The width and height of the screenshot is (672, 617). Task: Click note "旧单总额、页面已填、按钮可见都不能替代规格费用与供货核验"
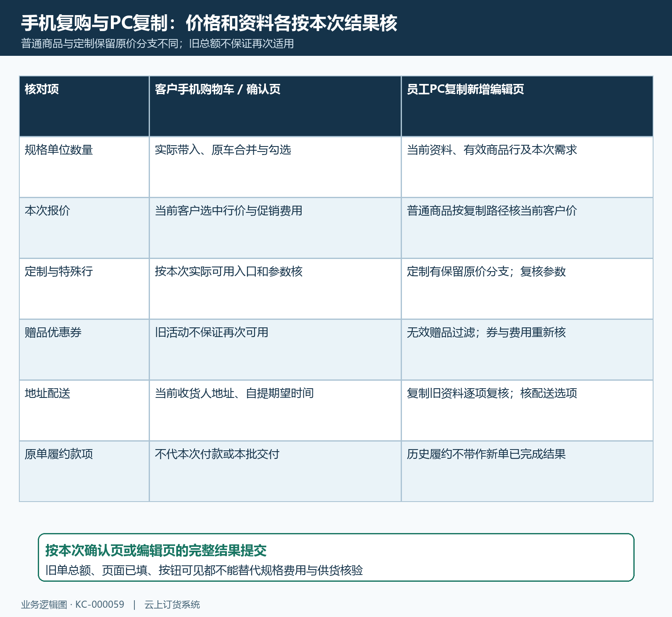click(204, 570)
